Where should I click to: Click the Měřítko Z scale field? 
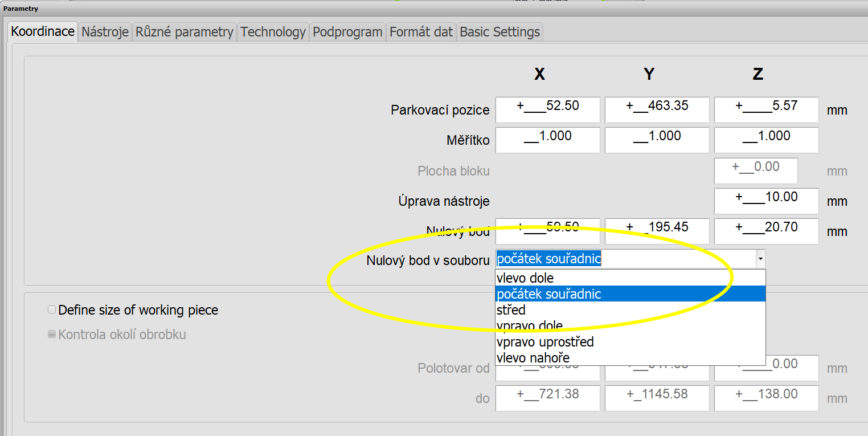(766, 140)
